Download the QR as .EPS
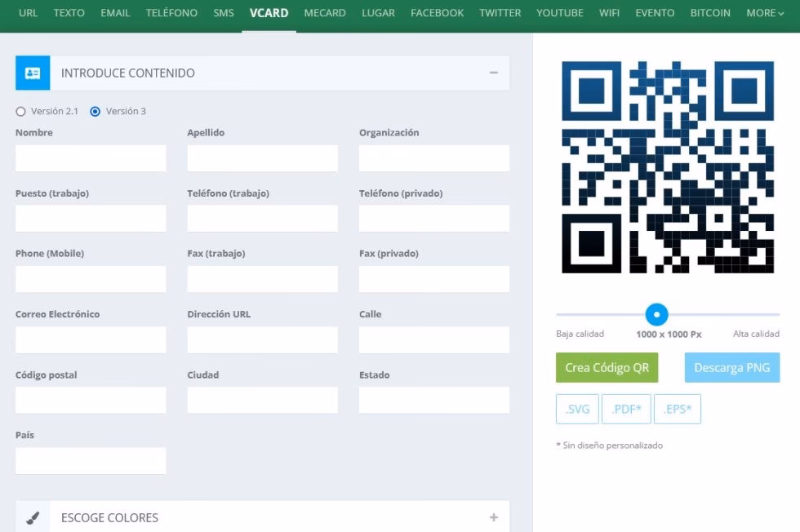The height and width of the screenshot is (532, 800). coord(677,409)
